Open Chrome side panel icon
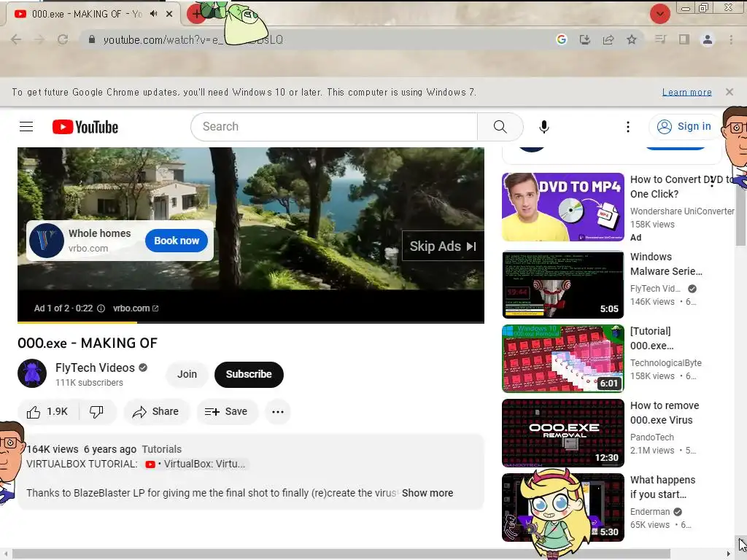The height and width of the screenshot is (560, 747). [684, 39]
